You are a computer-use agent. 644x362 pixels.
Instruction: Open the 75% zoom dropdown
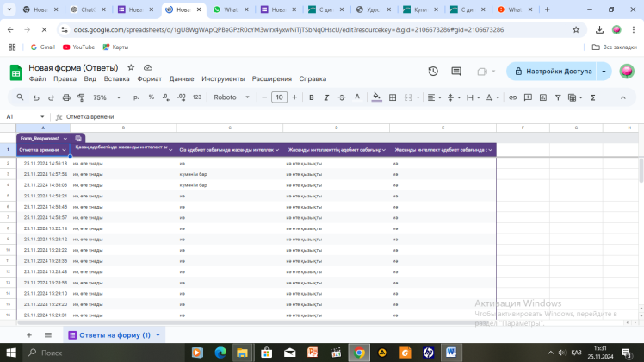(107, 97)
